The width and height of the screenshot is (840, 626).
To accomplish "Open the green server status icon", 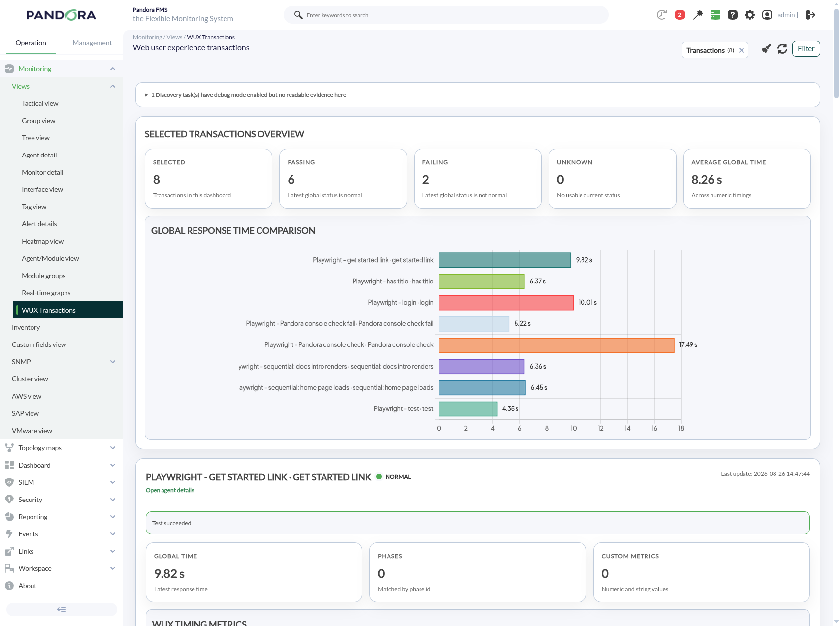I will (x=715, y=15).
